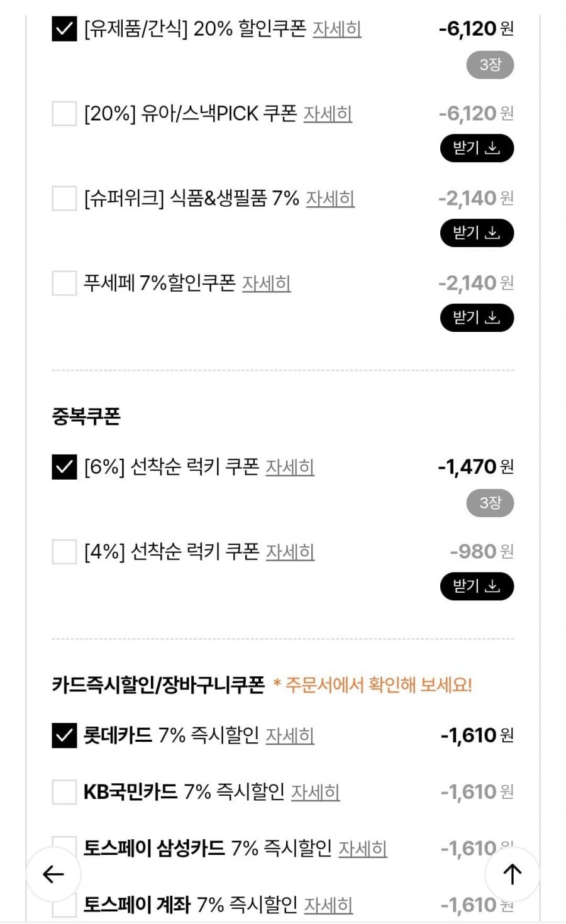
Task: Check the [4%] 선착순 럭키 쿠폰 checkbox
Action: coord(64,552)
